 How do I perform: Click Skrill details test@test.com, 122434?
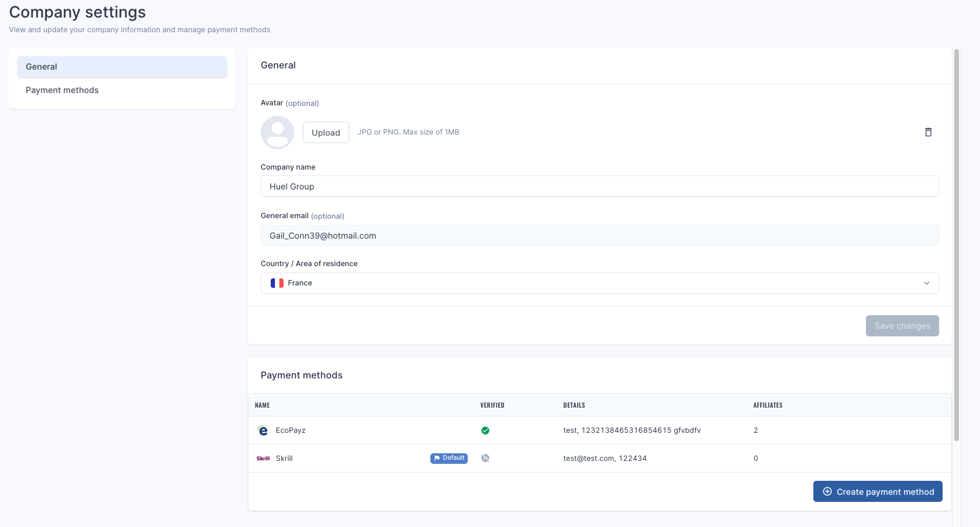tap(605, 459)
